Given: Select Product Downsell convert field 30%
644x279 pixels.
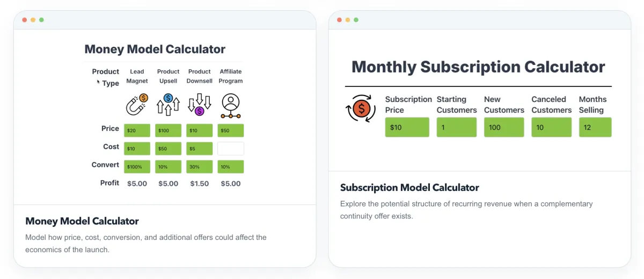Looking at the screenshot, I should 200,167.
